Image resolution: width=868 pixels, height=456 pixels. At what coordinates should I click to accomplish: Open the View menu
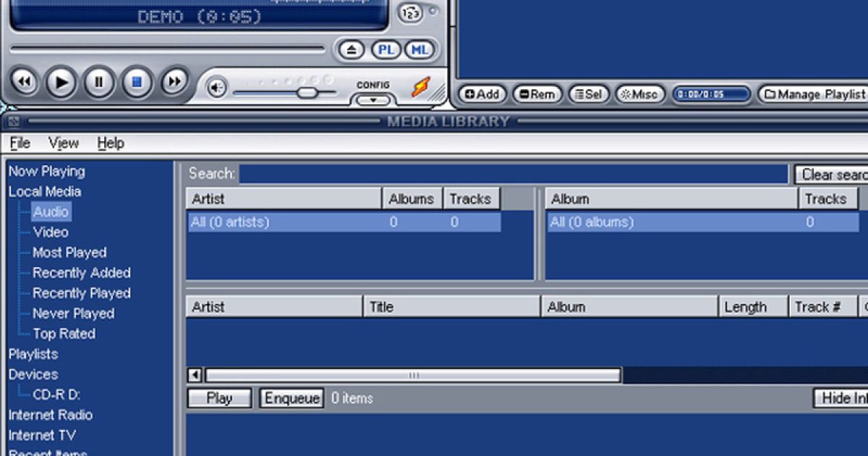64,143
